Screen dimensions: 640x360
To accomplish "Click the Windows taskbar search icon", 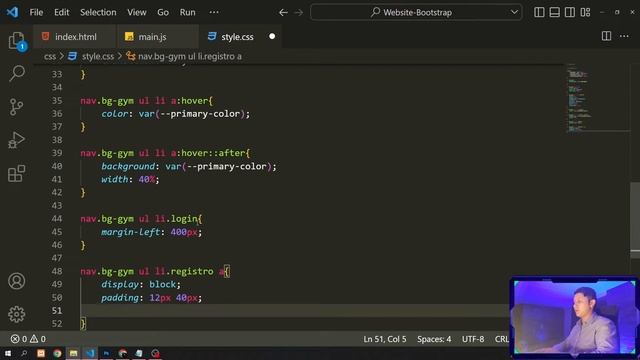I will tap(24, 353).
